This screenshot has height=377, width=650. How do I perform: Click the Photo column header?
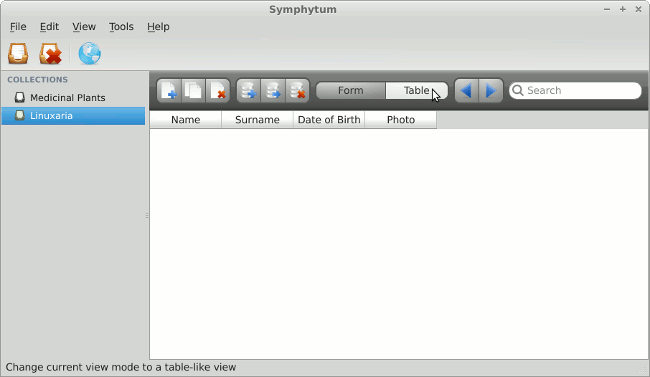pyautogui.click(x=400, y=120)
